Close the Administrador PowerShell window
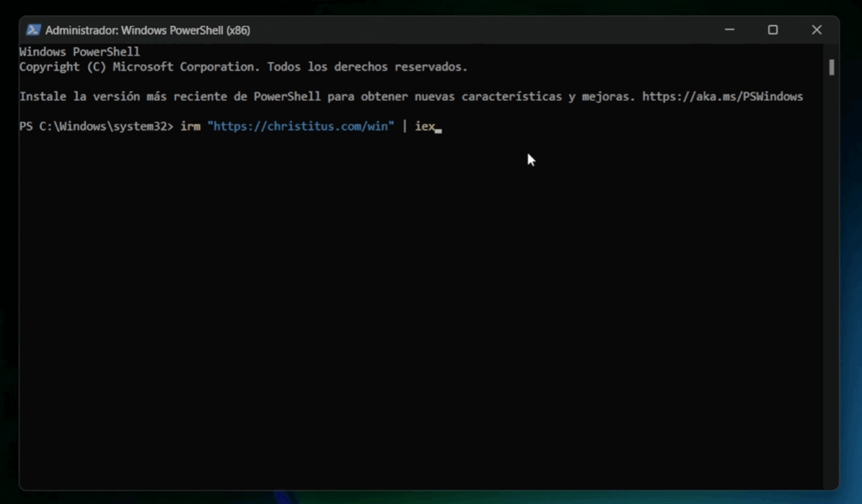Screen dimensions: 862x504 [x=817, y=29]
